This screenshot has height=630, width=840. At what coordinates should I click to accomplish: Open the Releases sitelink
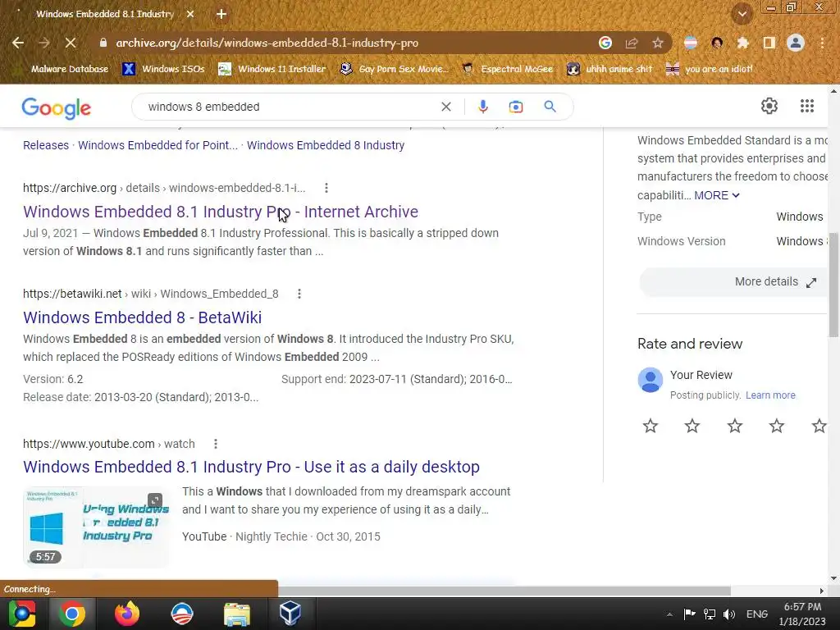tap(46, 145)
